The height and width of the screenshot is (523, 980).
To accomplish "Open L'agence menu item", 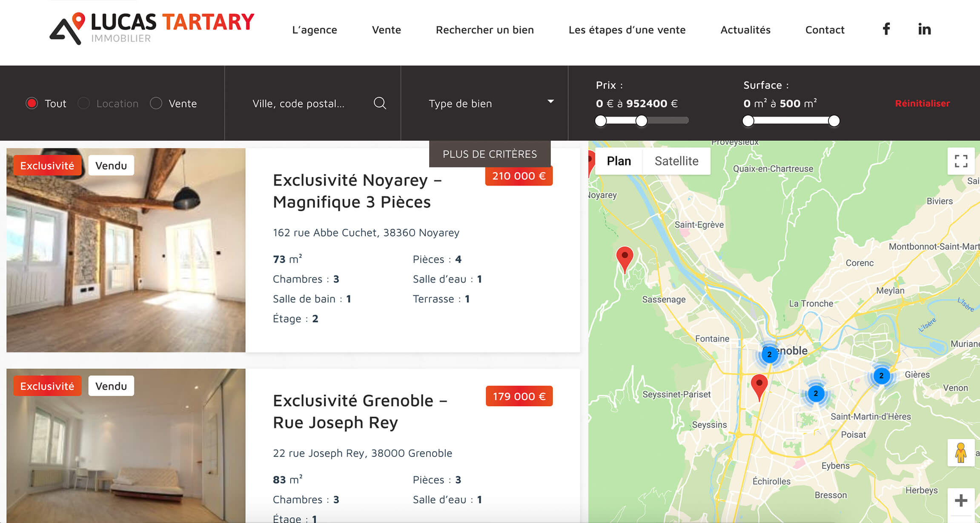I will [315, 30].
